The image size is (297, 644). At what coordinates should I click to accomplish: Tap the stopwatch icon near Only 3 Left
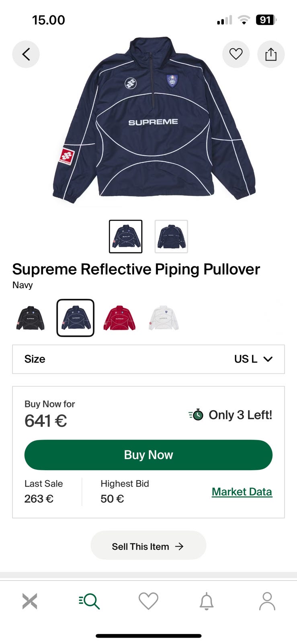(x=196, y=415)
